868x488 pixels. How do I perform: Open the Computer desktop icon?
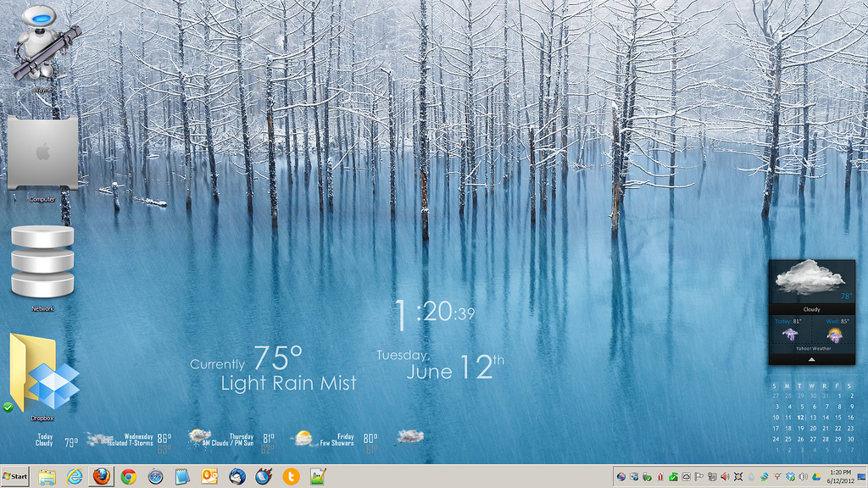(42, 153)
